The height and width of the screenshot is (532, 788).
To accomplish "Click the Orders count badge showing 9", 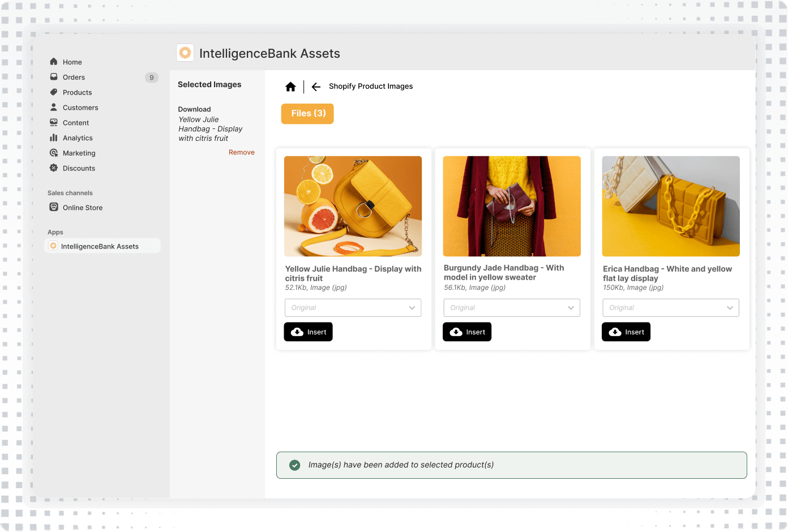I will click(x=152, y=78).
